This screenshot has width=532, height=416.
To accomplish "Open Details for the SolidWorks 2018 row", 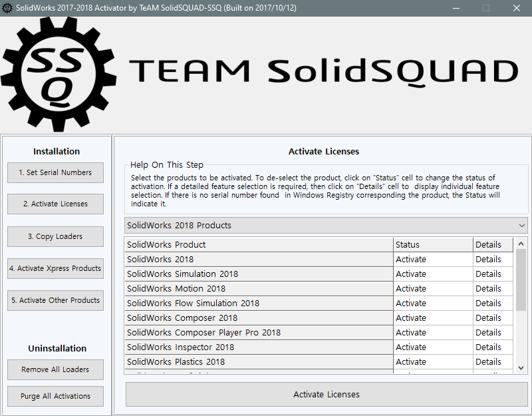I will pos(493,259).
